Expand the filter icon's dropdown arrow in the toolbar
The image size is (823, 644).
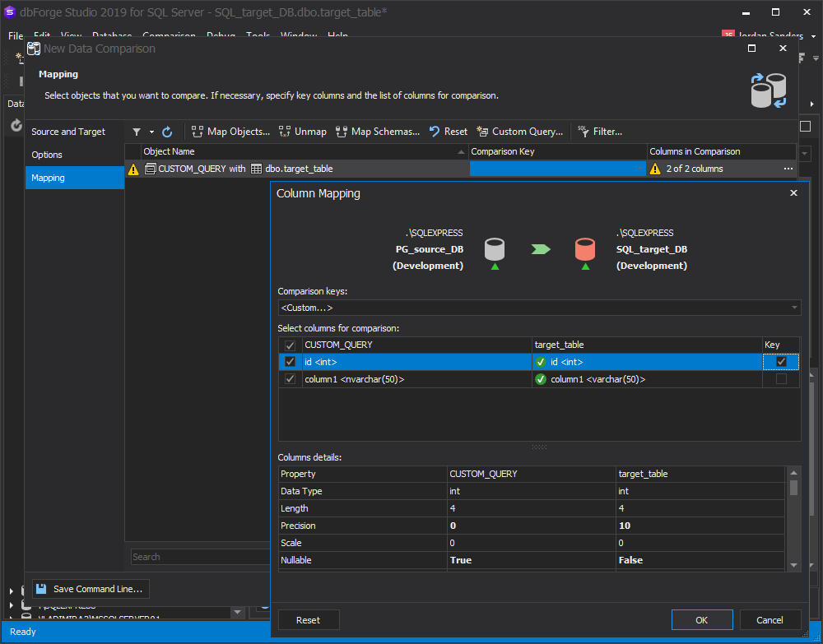point(151,132)
